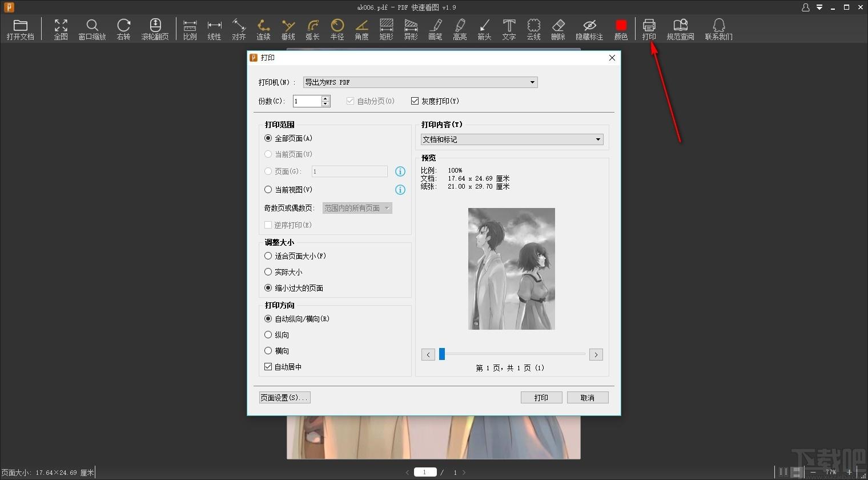Click the page number field in status bar
Image resolution: width=868 pixels, height=480 pixels.
[x=425, y=472]
